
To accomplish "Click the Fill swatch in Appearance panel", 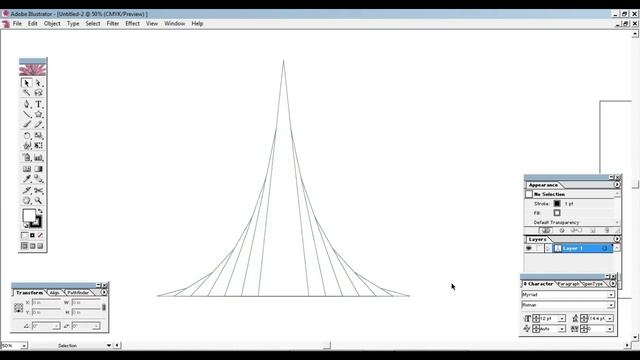I will click(557, 213).
